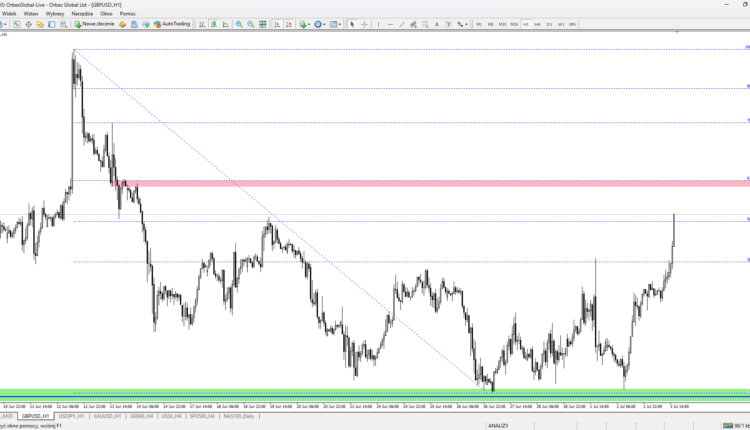The image size is (750, 430).
Task: Toggle chart auto scroll icon
Action: click(277, 24)
